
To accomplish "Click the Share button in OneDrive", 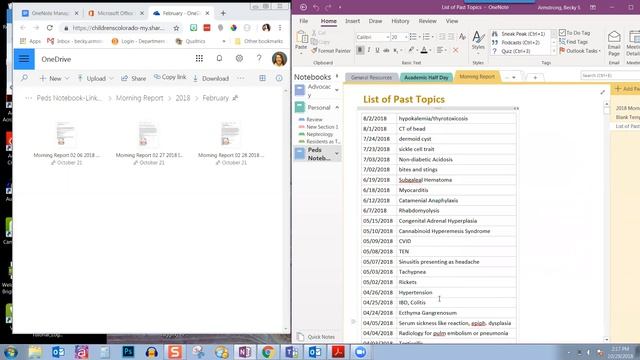I will tap(133, 78).
